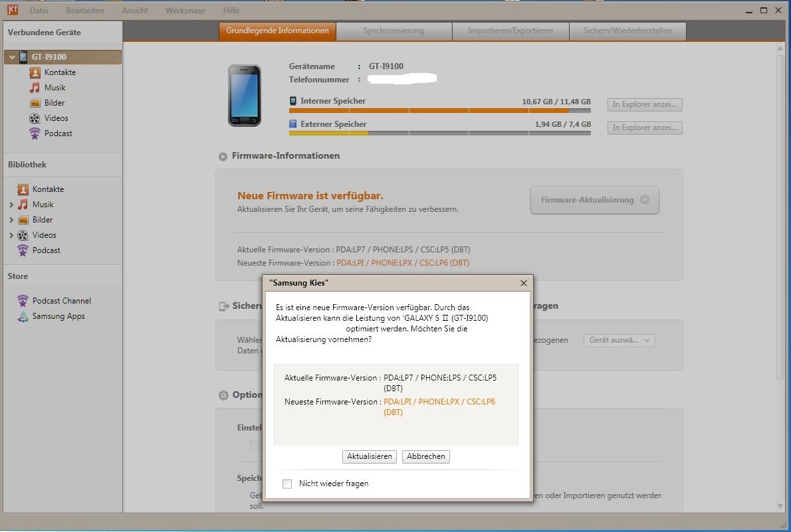Open Samsung Apps store icon

pos(23,316)
